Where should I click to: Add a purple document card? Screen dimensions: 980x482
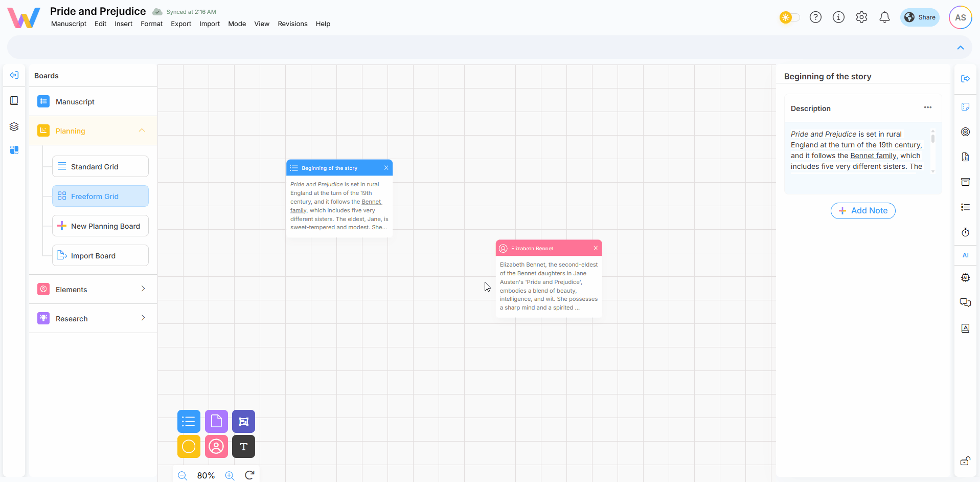pos(216,422)
